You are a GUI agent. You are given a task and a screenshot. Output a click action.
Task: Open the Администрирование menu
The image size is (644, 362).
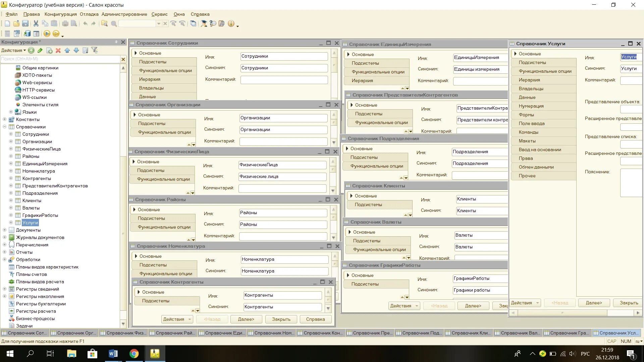click(124, 14)
